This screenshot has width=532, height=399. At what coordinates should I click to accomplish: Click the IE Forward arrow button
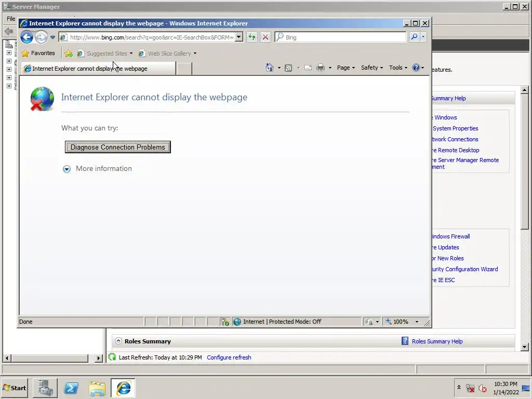pos(42,37)
